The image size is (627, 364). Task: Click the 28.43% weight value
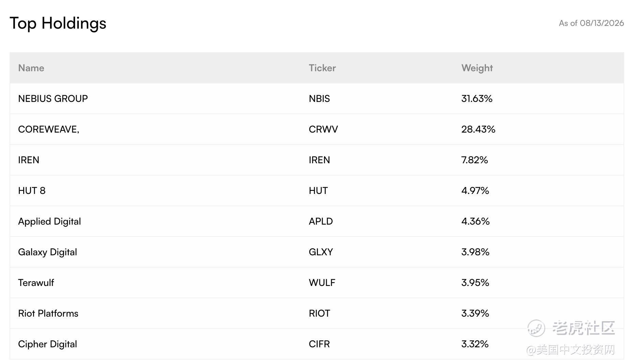[478, 129]
